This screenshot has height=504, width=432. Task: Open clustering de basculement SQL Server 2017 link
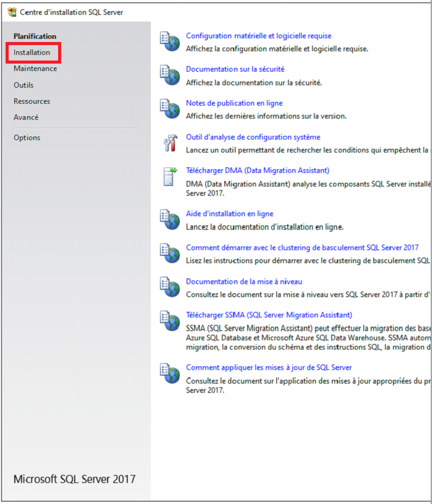302,248
